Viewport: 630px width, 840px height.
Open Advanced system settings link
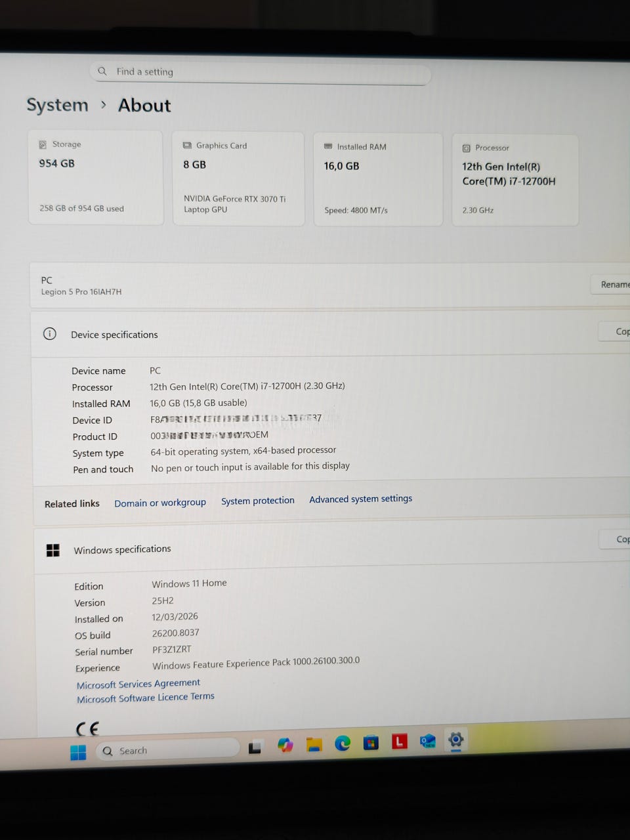361,499
